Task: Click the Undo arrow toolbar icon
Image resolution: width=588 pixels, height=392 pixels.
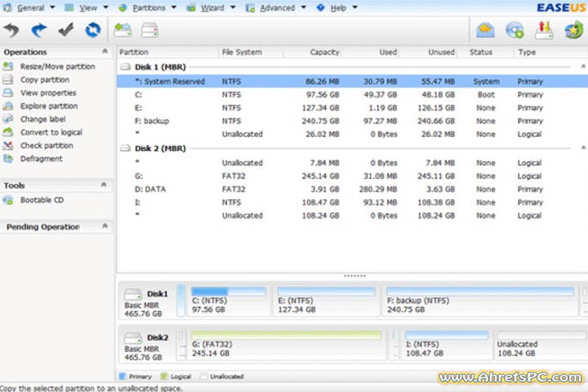Action: (11, 30)
